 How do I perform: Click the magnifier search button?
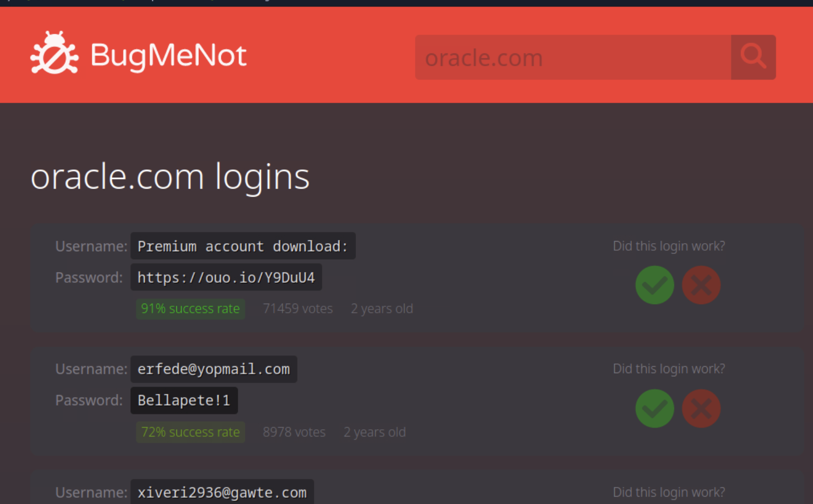pyautogui.click(x=753, y=57)
